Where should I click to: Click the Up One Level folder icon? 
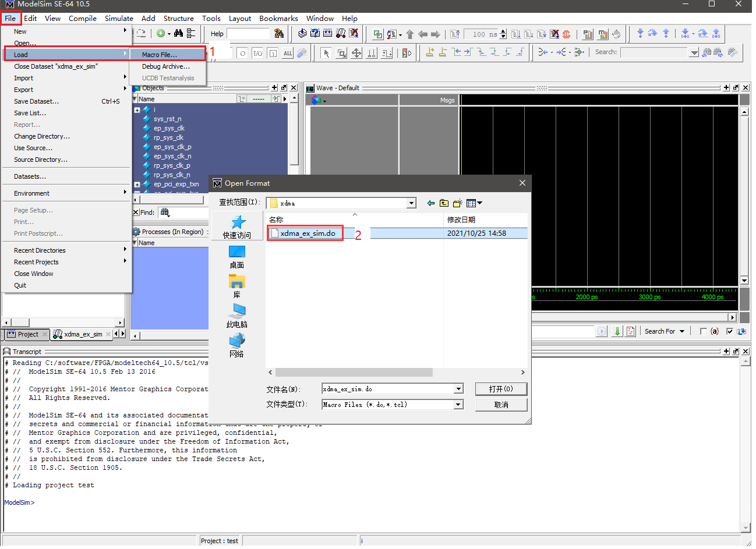pos(444,203)
